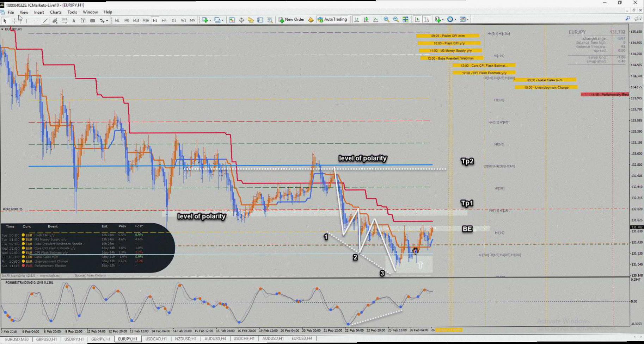Click the indicators list icon
The image size is (644, 344).
[x=438, y=20]
